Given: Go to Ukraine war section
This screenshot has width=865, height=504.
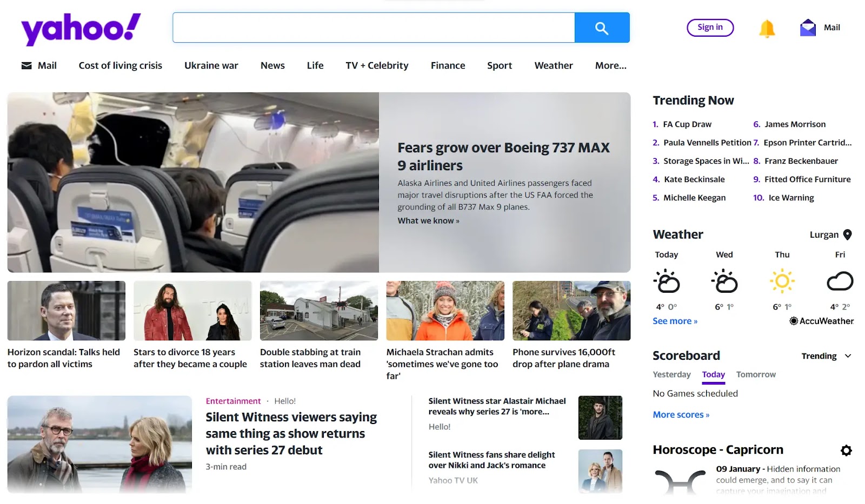Looking at the screenshot, I should click(x=211, y=65).
